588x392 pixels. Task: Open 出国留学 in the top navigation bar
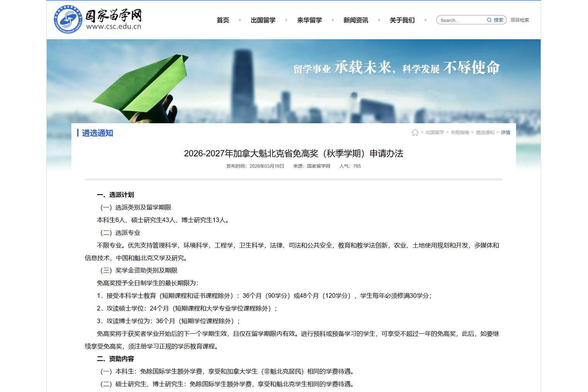263,20
